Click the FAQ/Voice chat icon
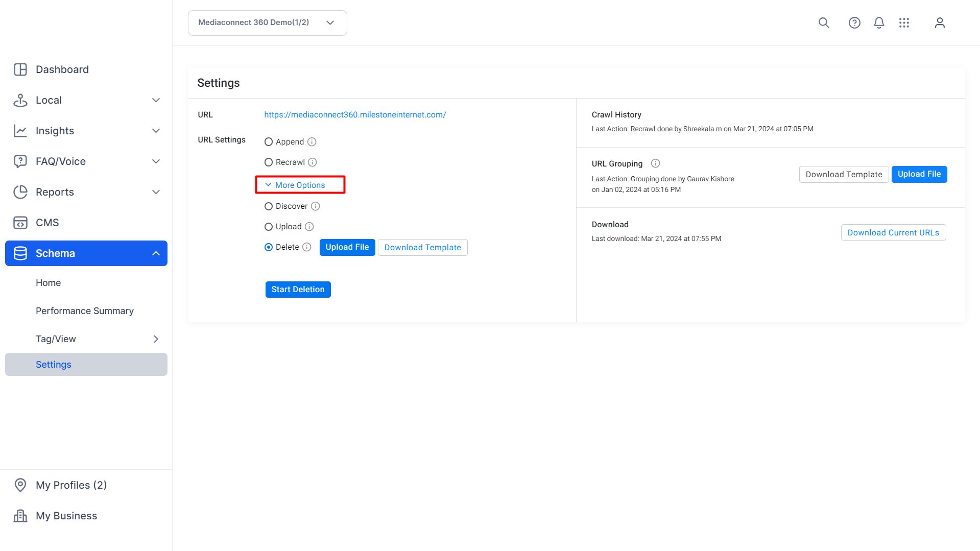The width and height of the screenshot is (980, 551). pos(20,161)
